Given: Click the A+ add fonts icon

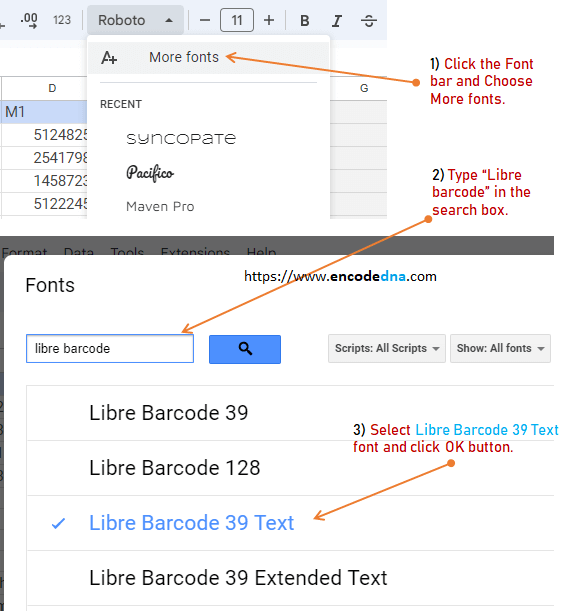Looking at the screenshot, I should tap(109, 58).
